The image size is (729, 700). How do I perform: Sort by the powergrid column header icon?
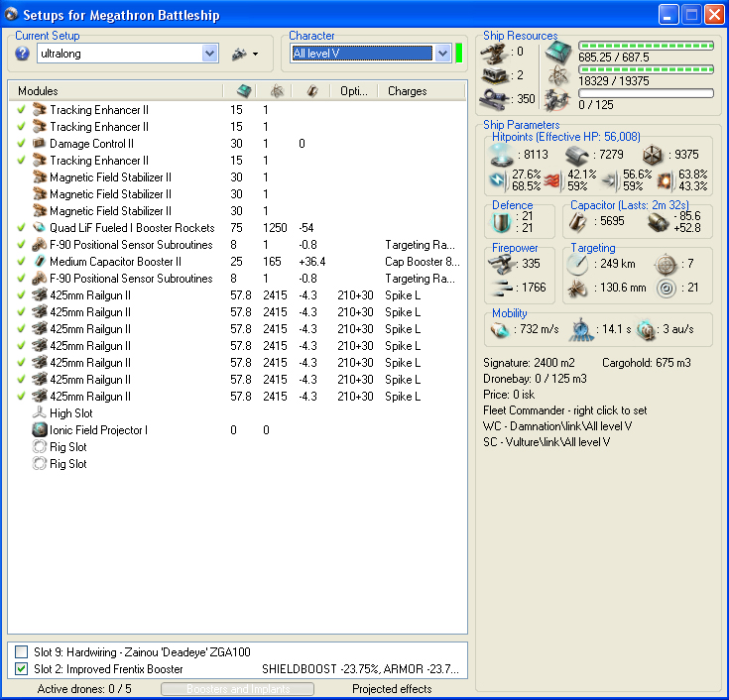coord(277,91)
